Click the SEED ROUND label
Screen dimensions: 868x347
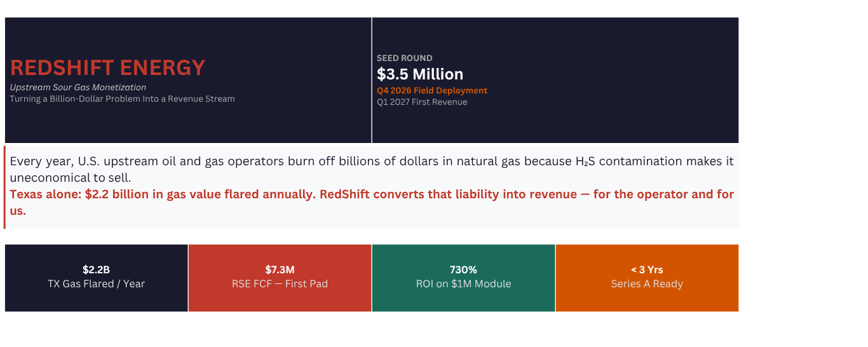tap(405, 58)
